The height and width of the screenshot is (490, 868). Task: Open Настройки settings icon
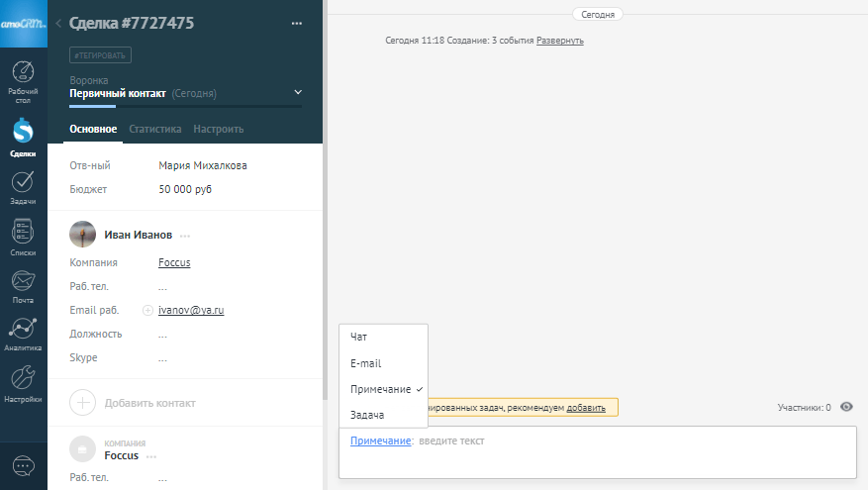(x=24, y=383)
